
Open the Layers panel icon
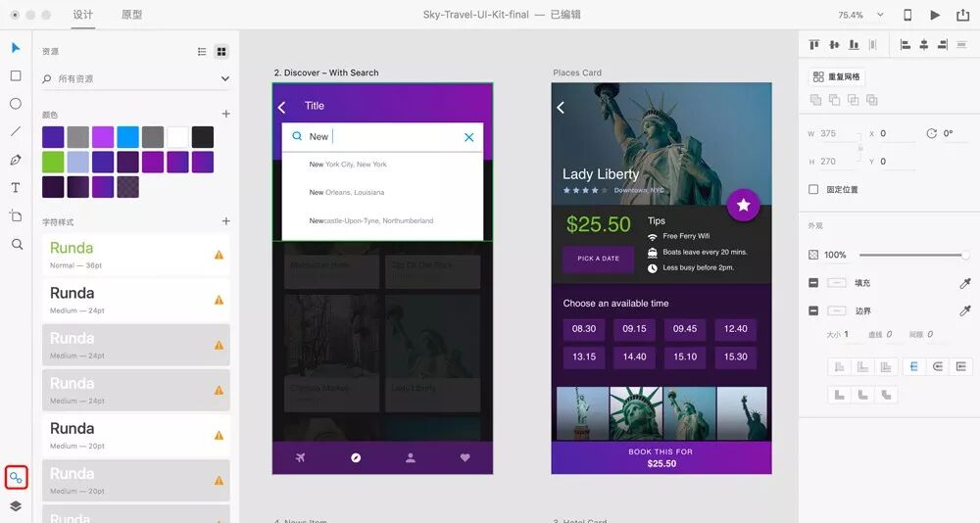tap(16, 506)
